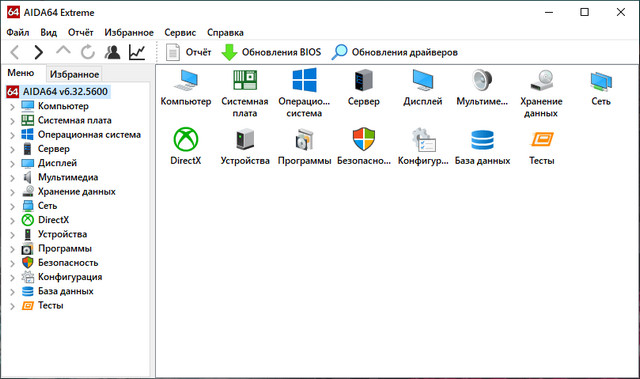Viewport: 640px width, 379px height.
Task: Expand the Устройства tree node arrow
Action: pyautogui.click(x=12, y=235)
